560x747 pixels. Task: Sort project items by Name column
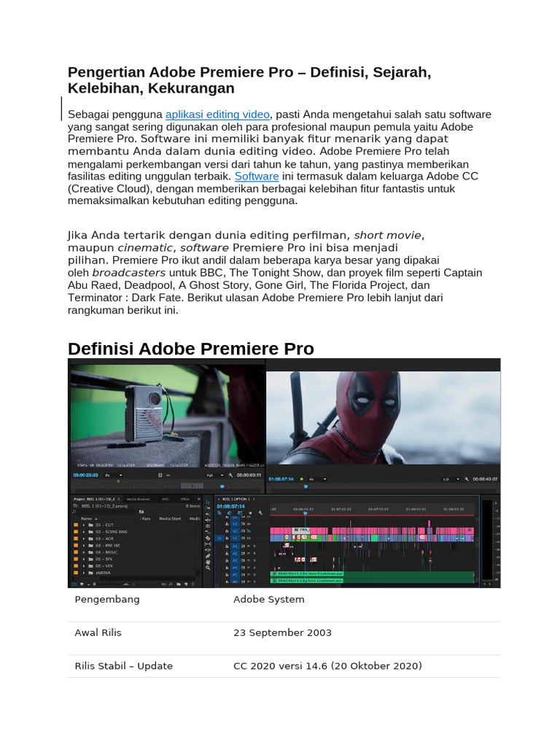(86, 519)
